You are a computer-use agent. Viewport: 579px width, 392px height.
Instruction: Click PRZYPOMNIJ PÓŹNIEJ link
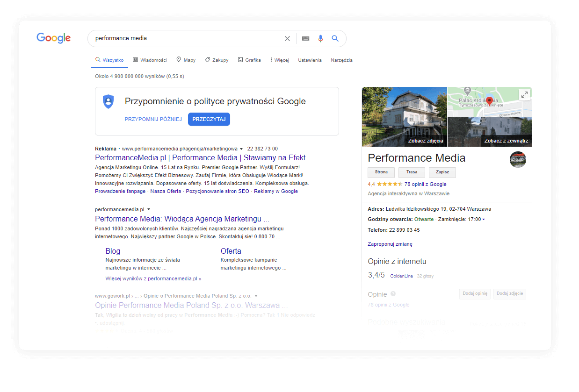(153, 119)
